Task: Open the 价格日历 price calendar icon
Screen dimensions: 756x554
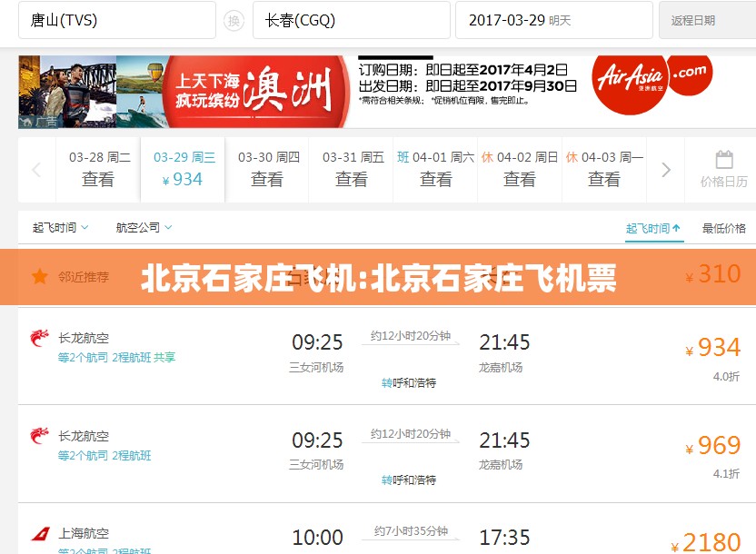Action: (x=723, y=170)
